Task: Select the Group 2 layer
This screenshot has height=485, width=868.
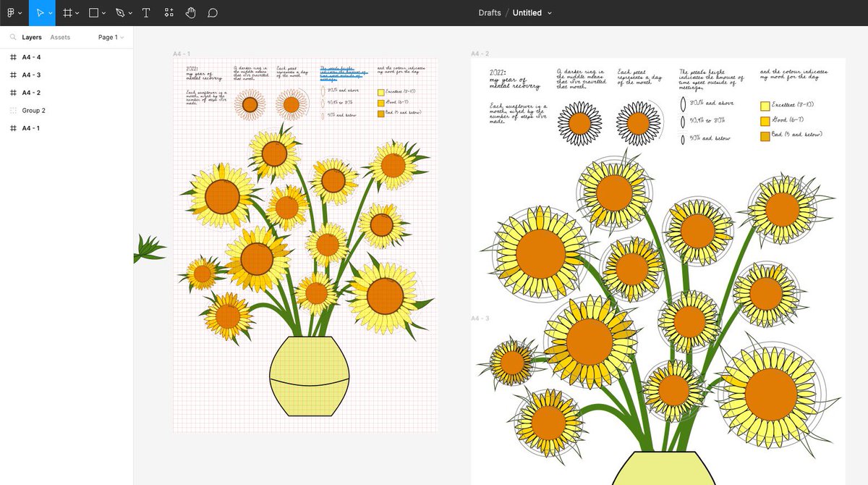Action: point(67,111)
